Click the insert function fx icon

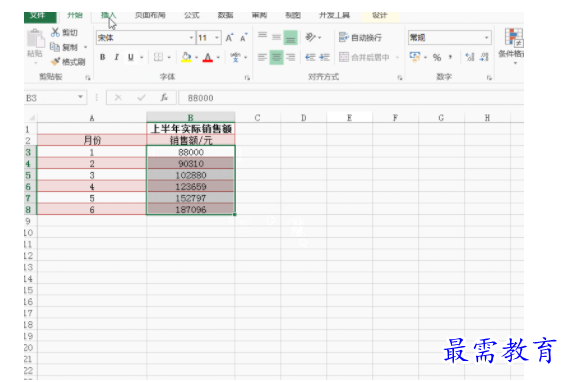(164, 98)
